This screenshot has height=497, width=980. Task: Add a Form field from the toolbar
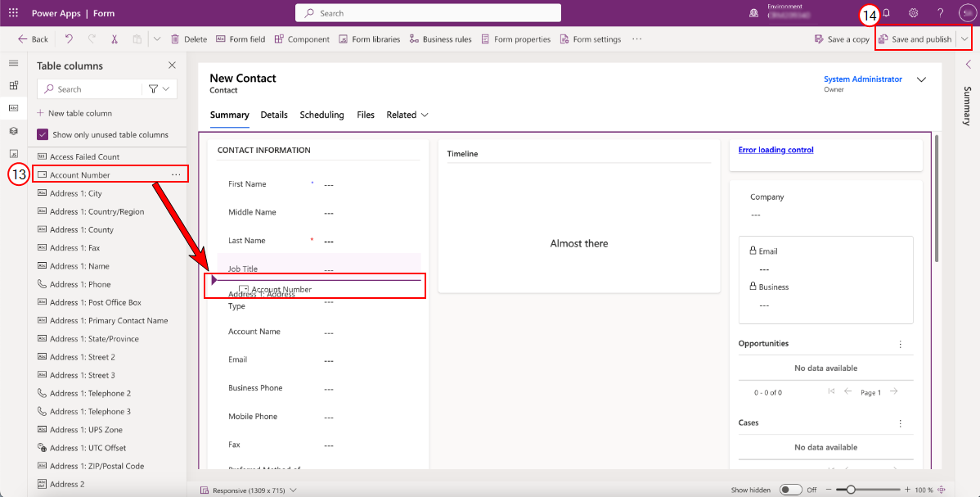[241, 38]
